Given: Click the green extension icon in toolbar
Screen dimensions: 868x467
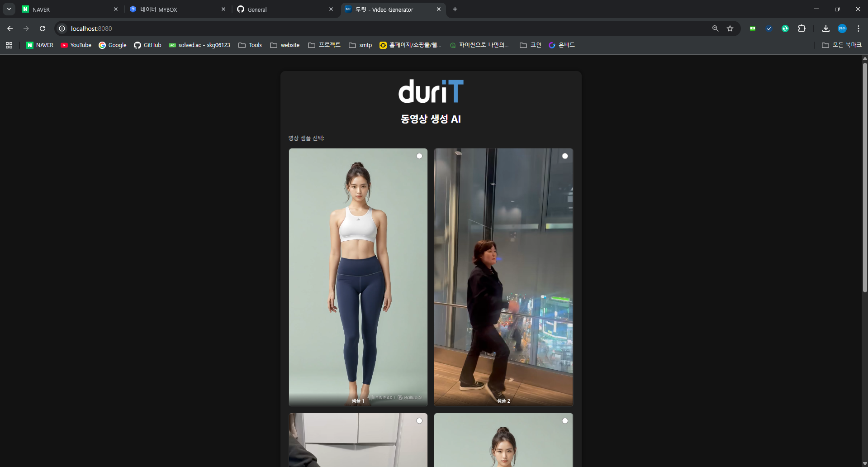Looking at the screenshot, I should 753,29.
